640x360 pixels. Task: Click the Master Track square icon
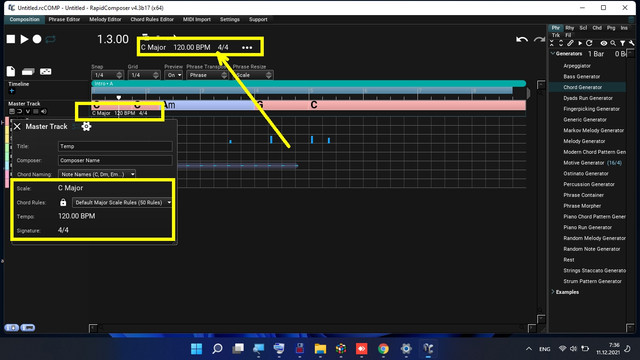click(x=36, y=111)
